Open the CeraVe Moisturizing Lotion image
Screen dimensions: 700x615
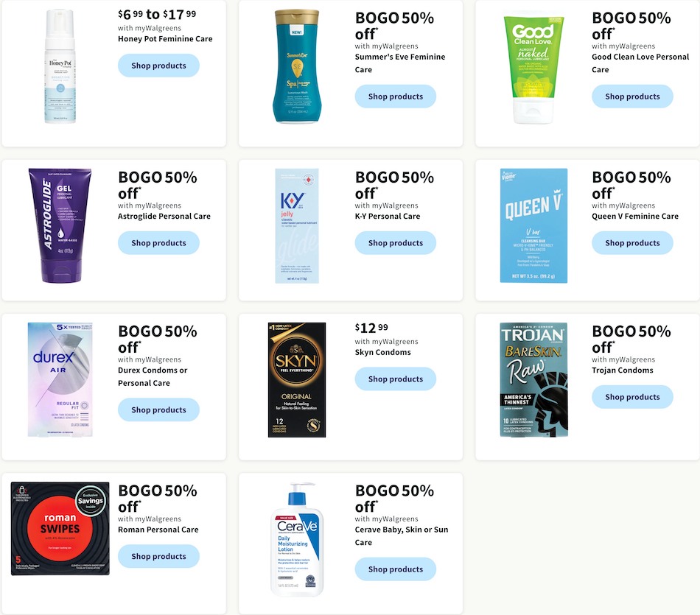297,539
